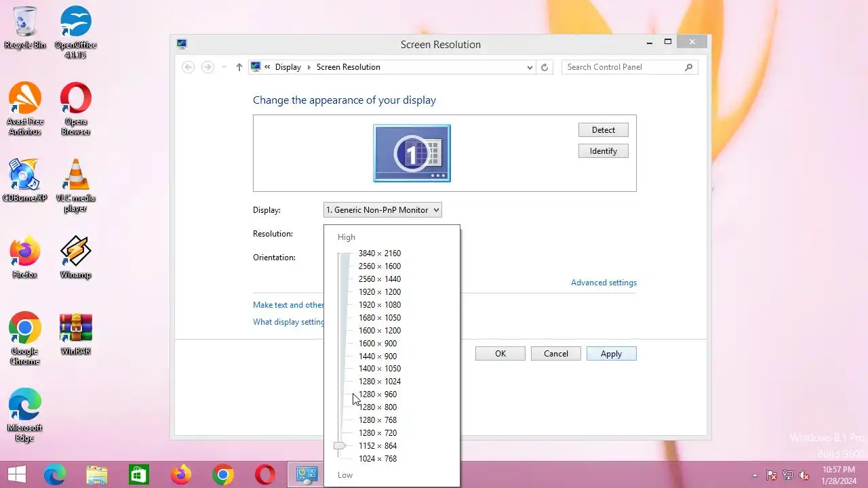The image size is (868, 488).
Task: Click the Screen Resolution breadcrumb
Action: pyautogui.click(x=348, y=67)
